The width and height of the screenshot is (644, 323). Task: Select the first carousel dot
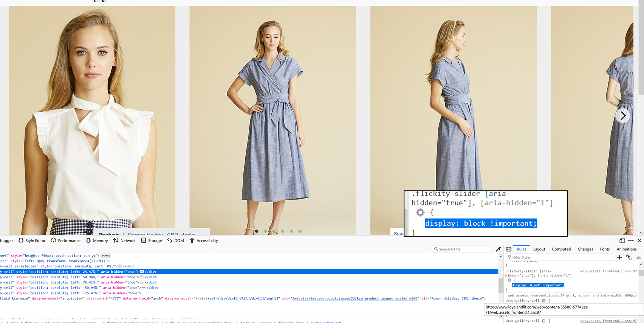[257, 231]
